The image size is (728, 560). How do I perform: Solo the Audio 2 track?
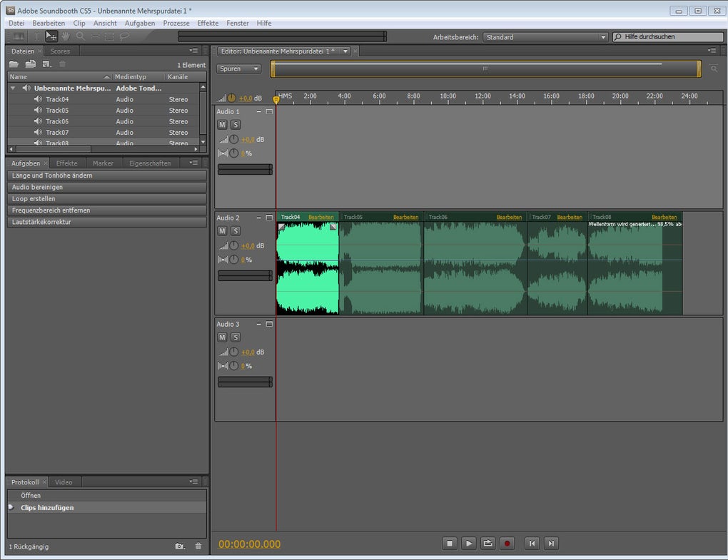pos(236,230)
